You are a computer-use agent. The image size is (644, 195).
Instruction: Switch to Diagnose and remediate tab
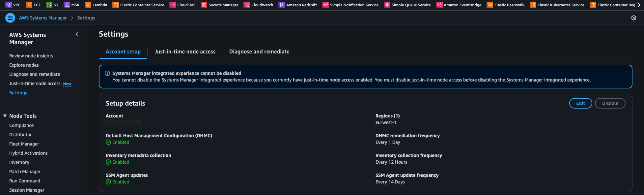[259, 51]
